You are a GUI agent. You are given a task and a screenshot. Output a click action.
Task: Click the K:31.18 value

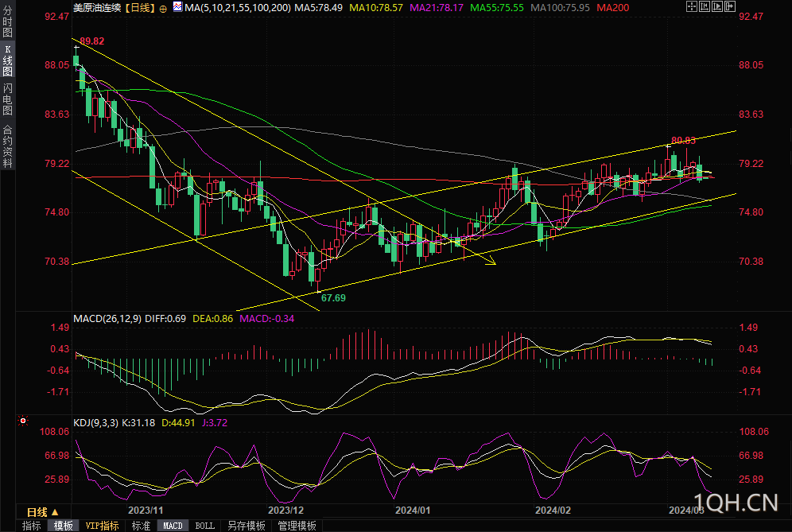(138, 423)
